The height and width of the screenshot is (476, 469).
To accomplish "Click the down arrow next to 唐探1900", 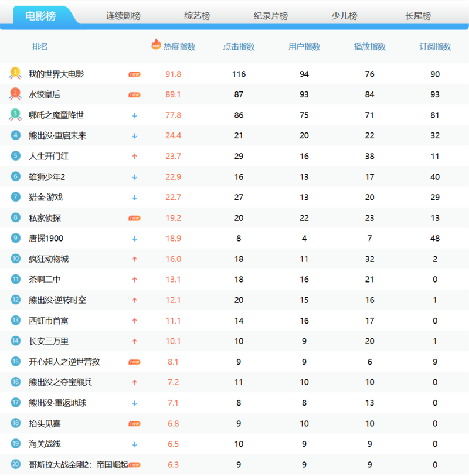I will coord(134,239).
